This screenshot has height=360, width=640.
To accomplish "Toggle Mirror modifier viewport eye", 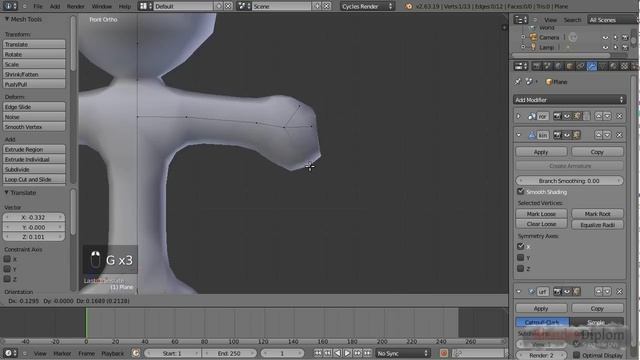I will (567, 116).
